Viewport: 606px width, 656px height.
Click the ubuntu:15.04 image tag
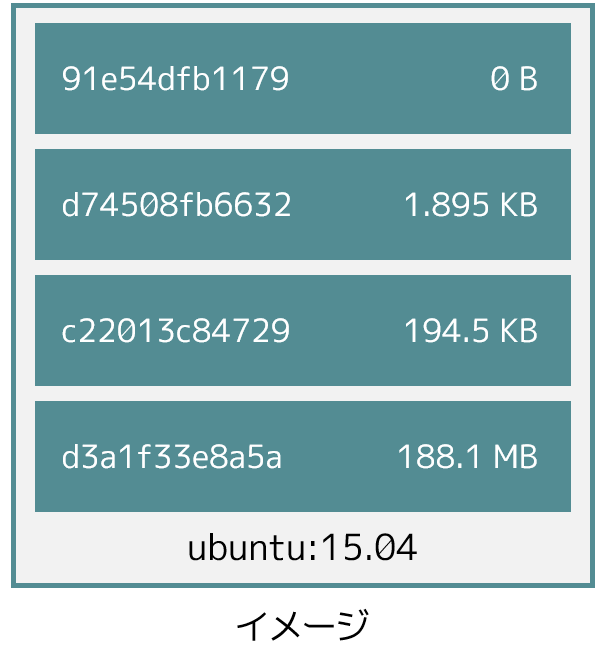[302, 547]
